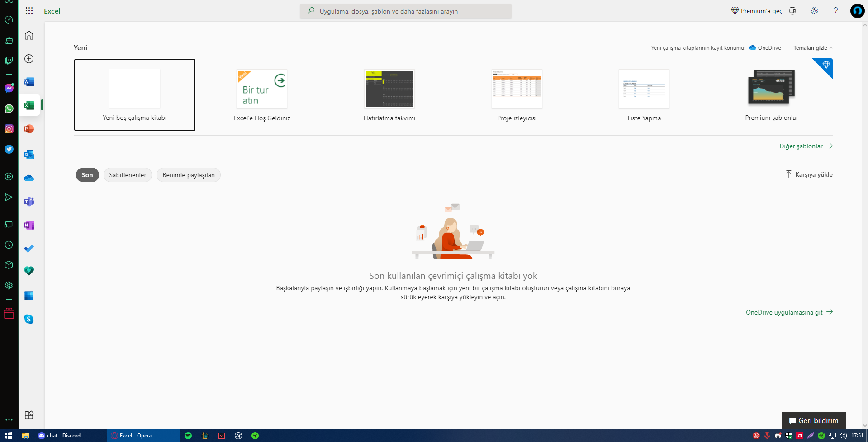Open File Explorer from the taskbar
The height and width of the screenshot is (442, 868).
tap(26, 436)
